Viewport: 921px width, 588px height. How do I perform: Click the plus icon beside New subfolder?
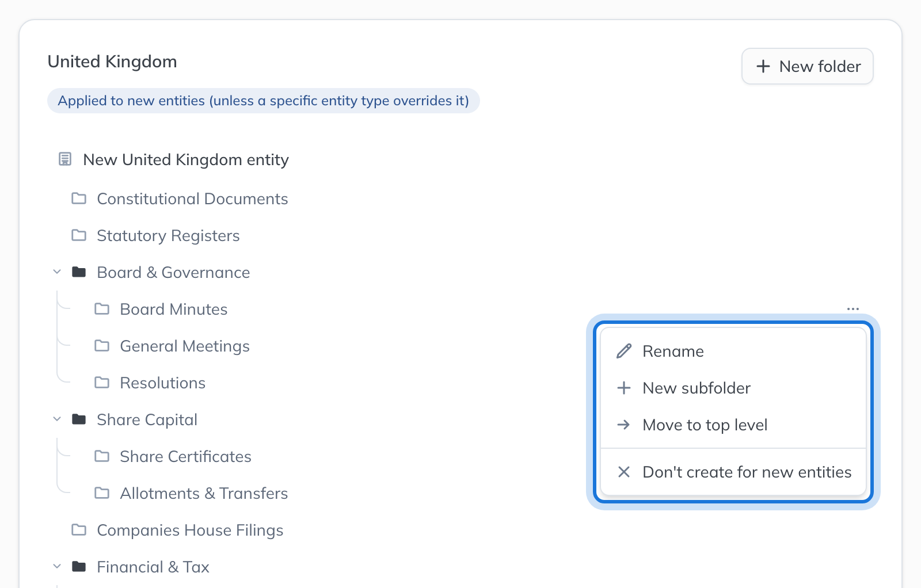624,388
